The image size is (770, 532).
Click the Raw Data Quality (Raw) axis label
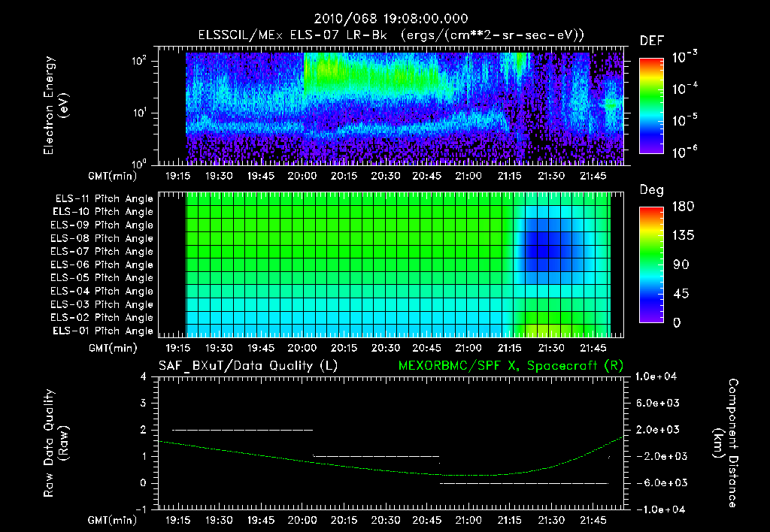[56, 443]
